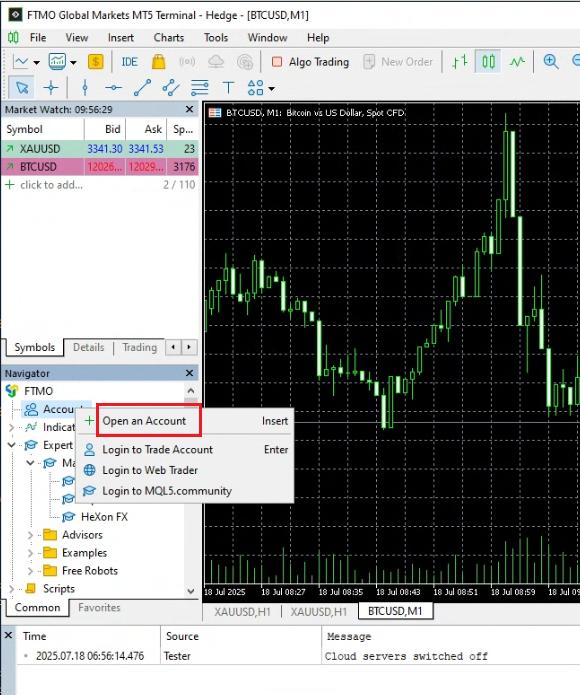Switch to Market Watch Details tab
Screen dimensions: 580x695
[89, 347]
